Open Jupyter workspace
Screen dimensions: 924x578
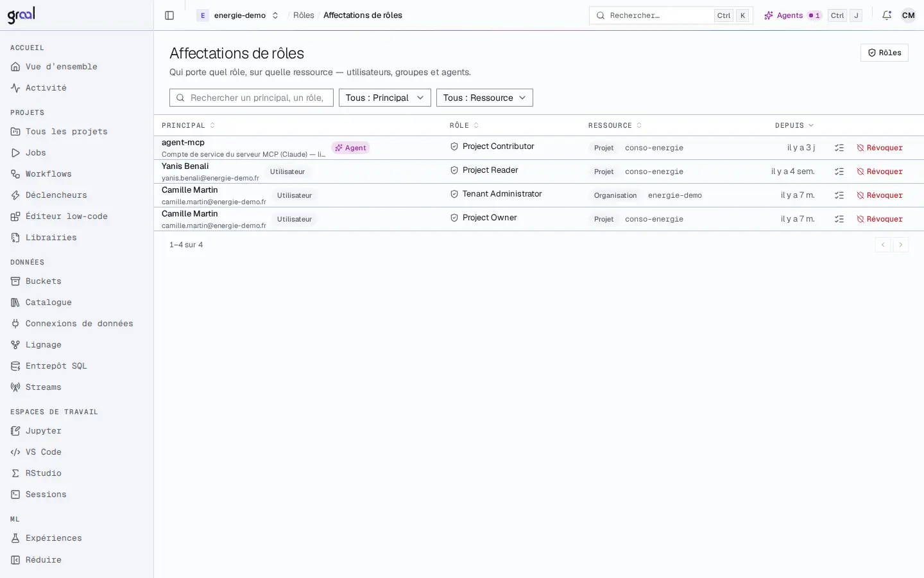pyautogui.click(x=76, y=431)
